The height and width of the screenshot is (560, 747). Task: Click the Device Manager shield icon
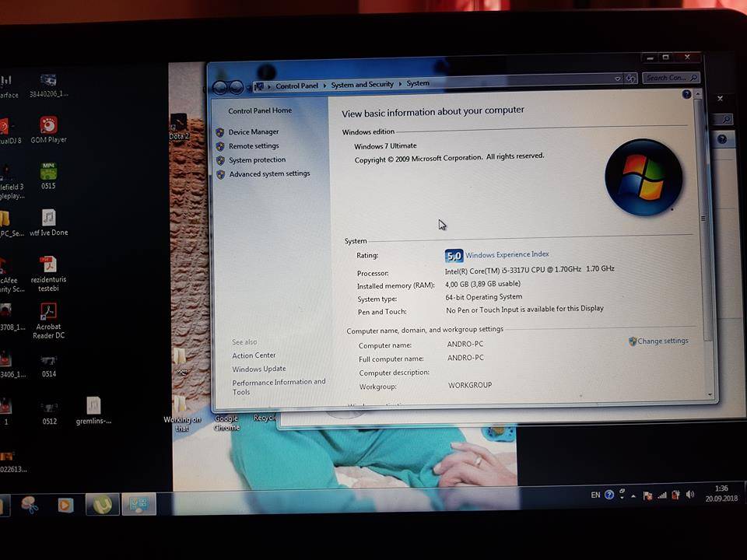click(220, 132)
